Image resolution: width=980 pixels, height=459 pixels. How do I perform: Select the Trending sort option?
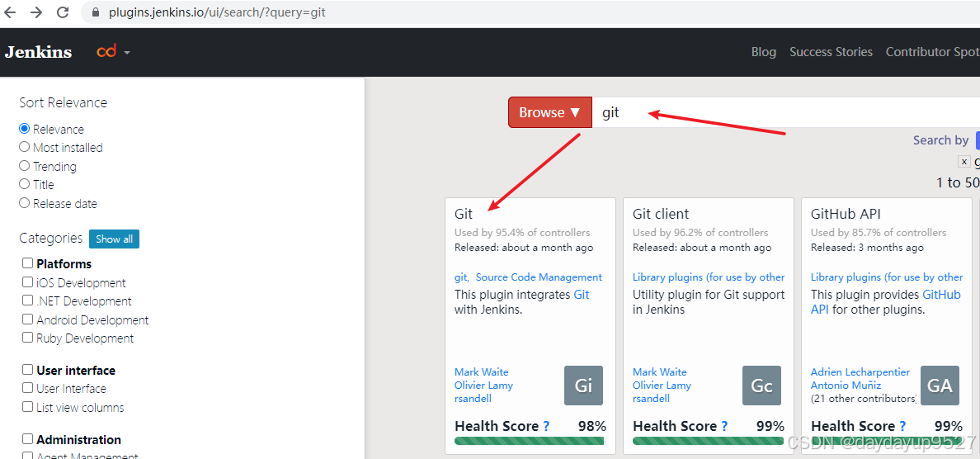pos(25,166)
